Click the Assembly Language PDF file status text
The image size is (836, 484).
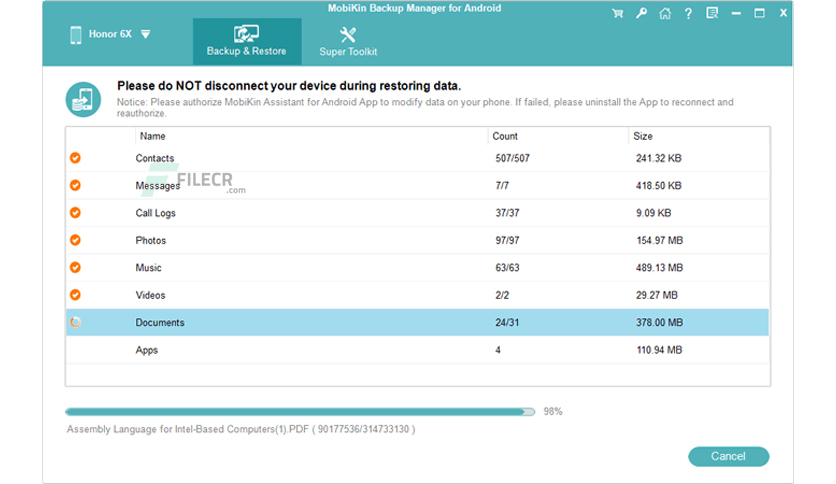[x=241, y=429]
